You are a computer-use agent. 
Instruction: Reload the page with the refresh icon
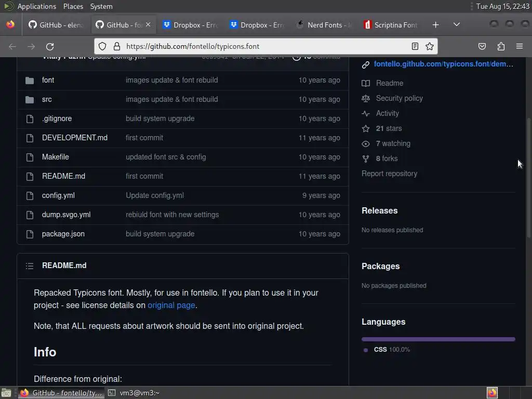pyautogui.click(x=50, y=46)
